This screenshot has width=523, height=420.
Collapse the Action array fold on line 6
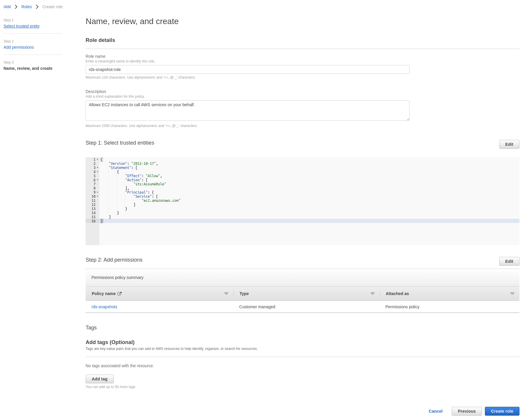98,180
